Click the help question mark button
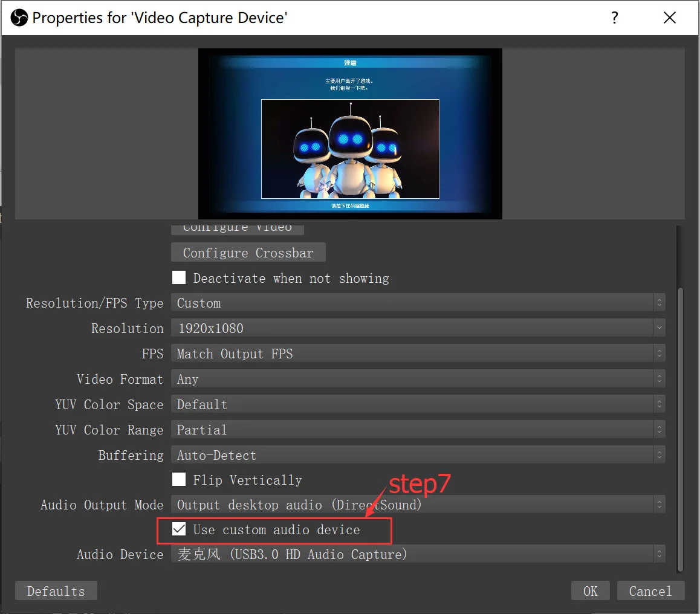700x614 pixels. pos(615,18)
